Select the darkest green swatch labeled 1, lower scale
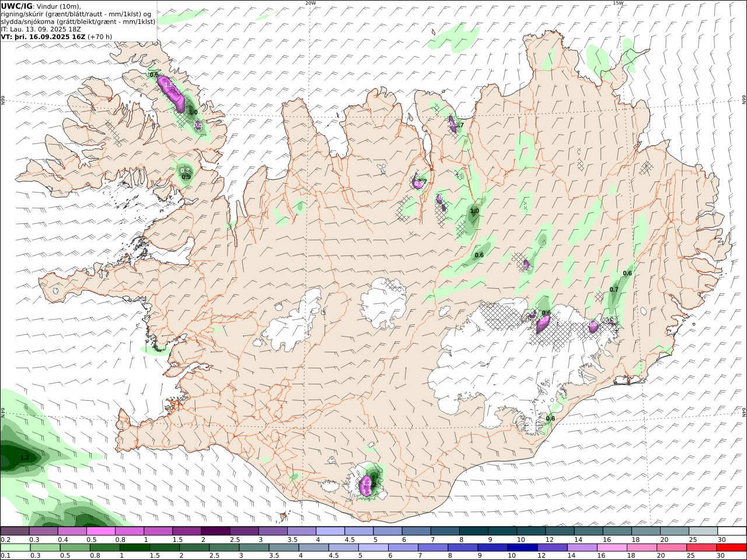The width and height of the screenshot is (747, 560). point(135,548)
